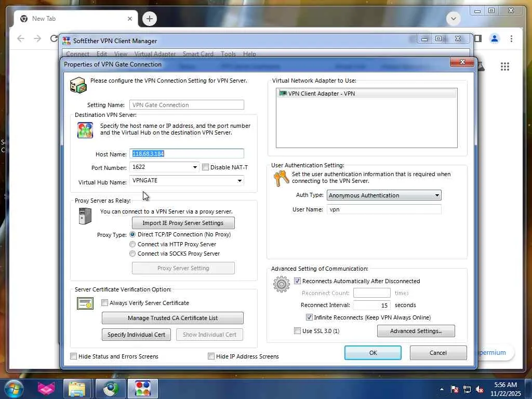Toggle Chrome side panel icon
The image size is (532, 399).
click(x=478, y=38)
